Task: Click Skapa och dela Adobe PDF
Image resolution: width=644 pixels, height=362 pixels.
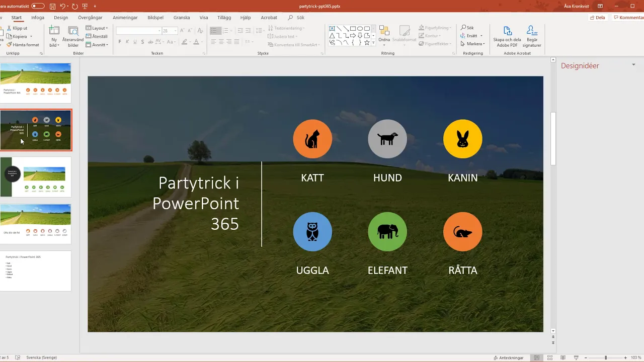Action: [x=507, y=37]
